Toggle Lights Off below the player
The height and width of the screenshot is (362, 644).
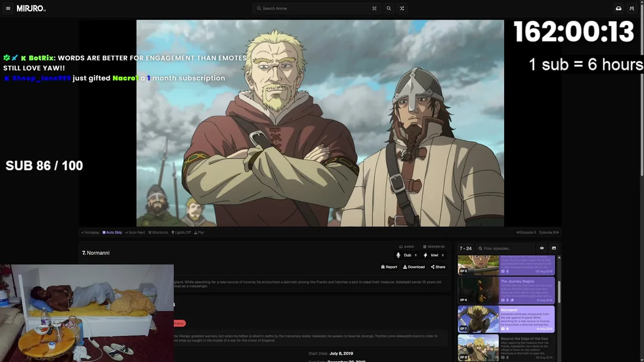click(x=181, y=232)
